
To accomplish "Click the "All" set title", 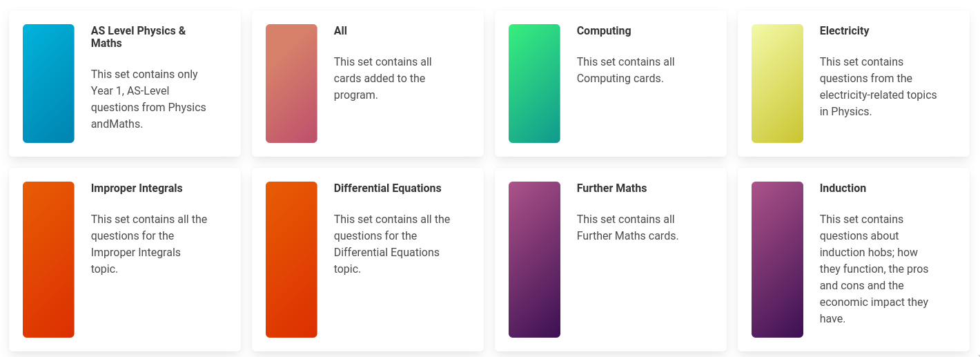I will click(x=340, y=31).
